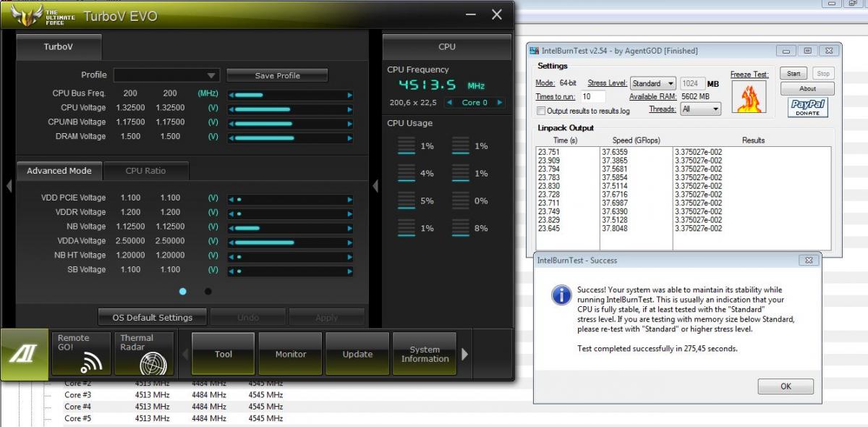Decrease VDDA Voltage with left arrow

(231, 242)
